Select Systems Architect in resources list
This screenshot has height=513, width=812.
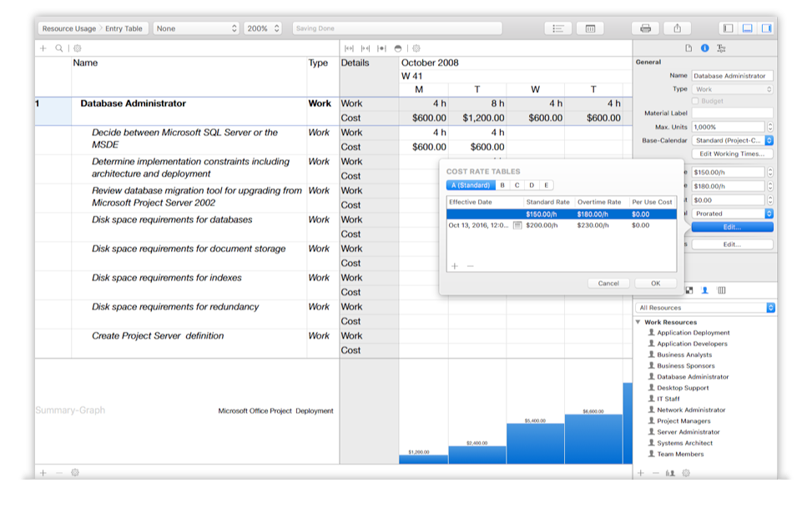[684, 443]
